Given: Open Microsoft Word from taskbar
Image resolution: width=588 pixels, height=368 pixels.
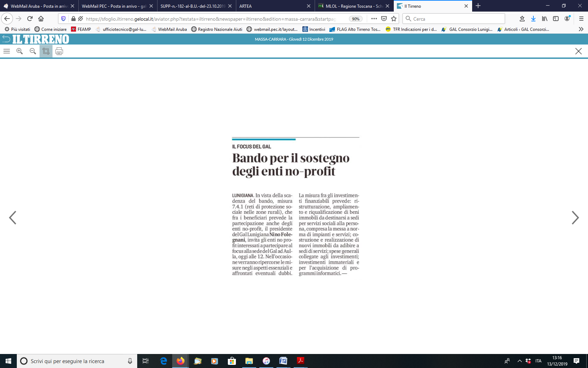Looking at the screenshot, I should pyautogui.click(x=283, y=361).
